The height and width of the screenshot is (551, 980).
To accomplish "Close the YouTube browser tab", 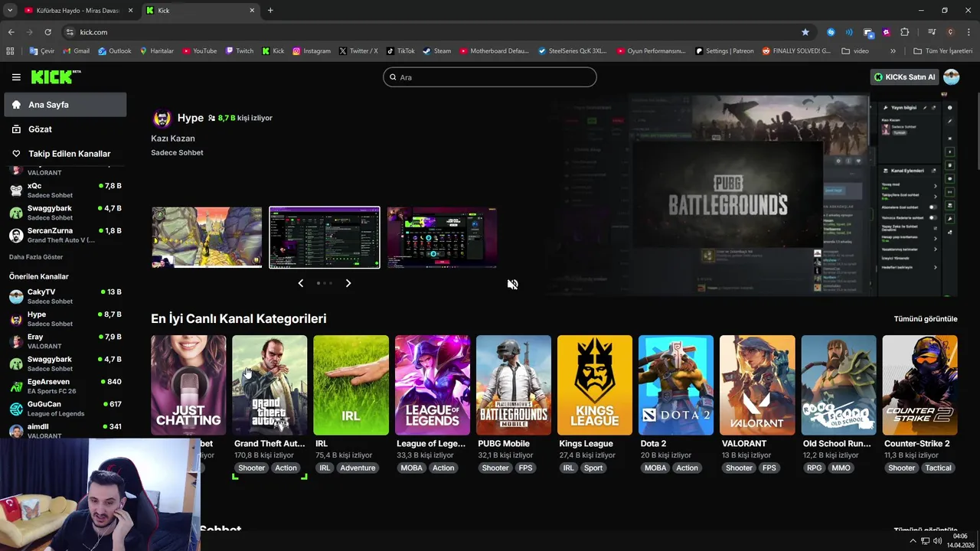I will tap(130, 10).
